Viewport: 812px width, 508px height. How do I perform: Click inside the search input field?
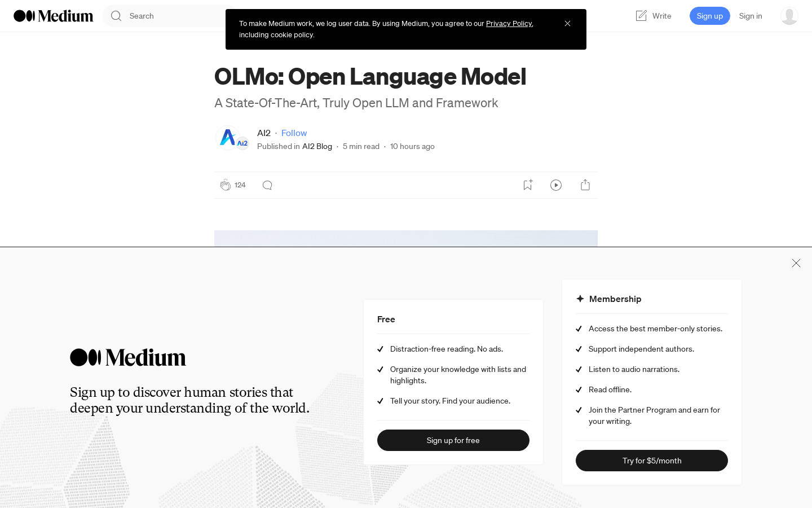coord(169,16)
